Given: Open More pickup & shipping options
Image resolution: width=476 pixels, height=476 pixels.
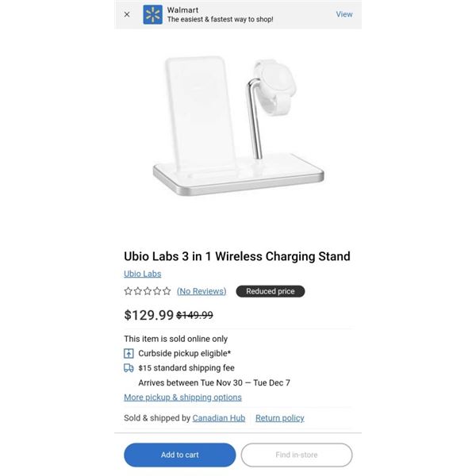Looking at the screenshot, I should point(182,397).
